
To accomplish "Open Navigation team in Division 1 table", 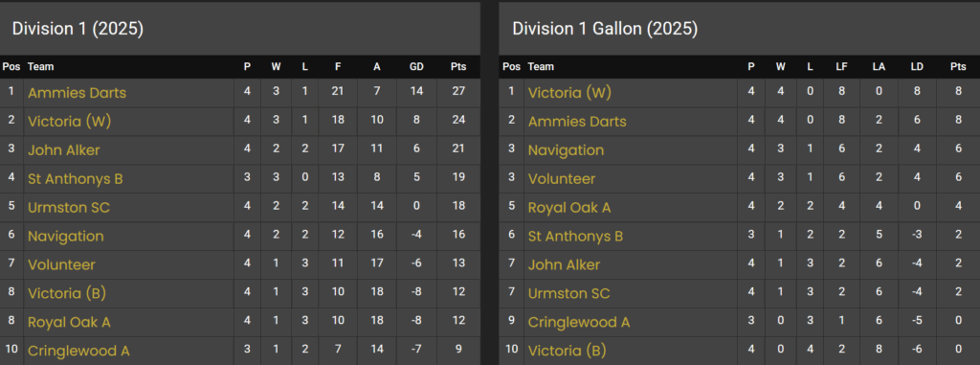I will click(66, 237).
